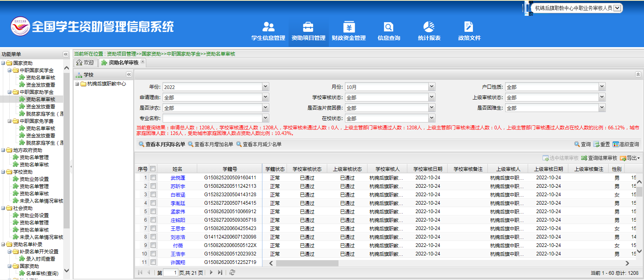
Task: Open the 统计报表 chart icon
Action: (x=429, y=27)
